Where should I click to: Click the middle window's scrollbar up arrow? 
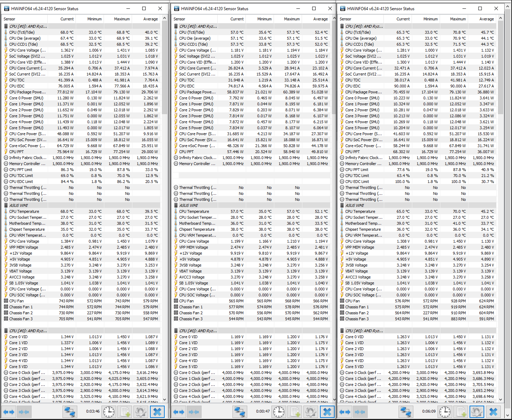tap(334, 18)
